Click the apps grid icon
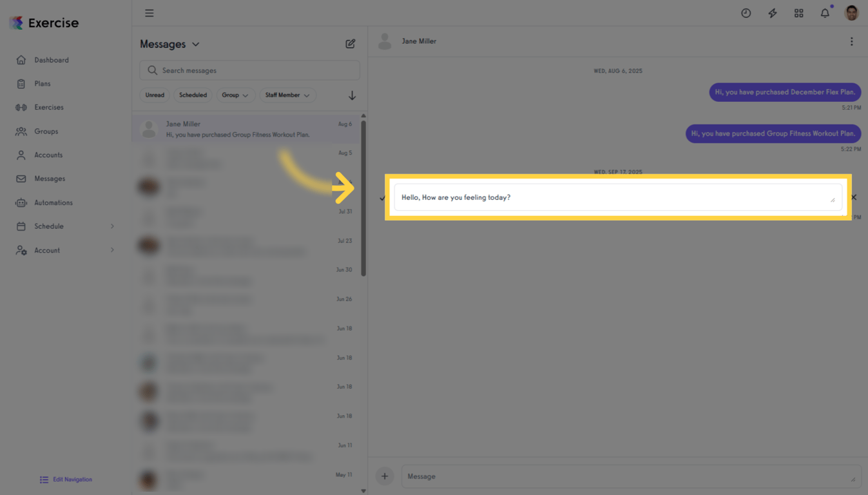868x495 pixels. pos(798,12)
